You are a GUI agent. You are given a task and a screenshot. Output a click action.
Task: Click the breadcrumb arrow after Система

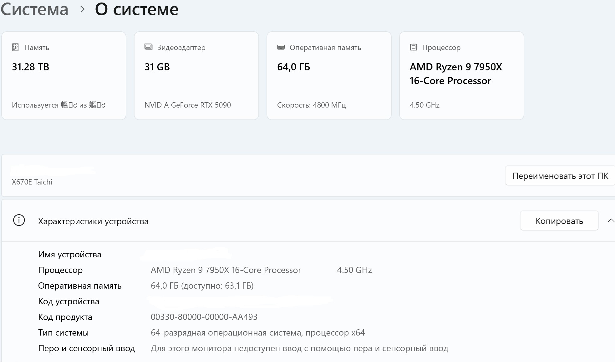(x=83, y=9)
